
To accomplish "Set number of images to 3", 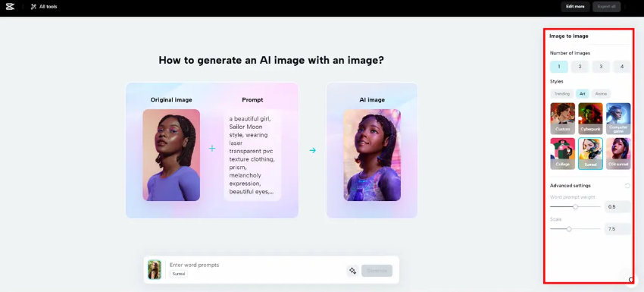I will coord(602,67).
